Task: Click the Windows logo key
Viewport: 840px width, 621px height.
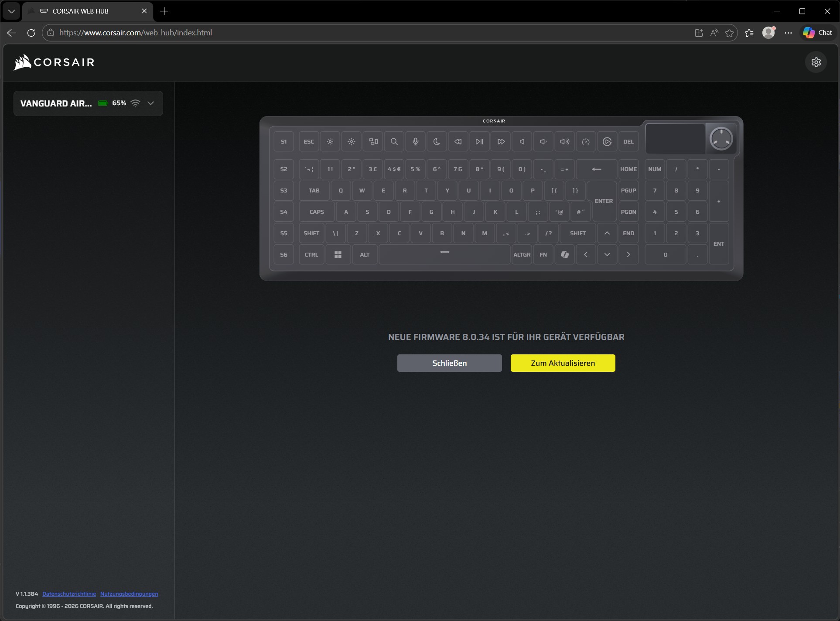Action: 338,254
